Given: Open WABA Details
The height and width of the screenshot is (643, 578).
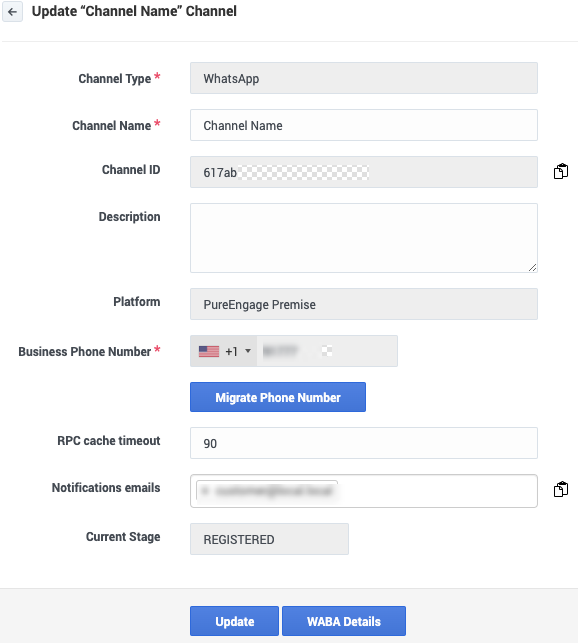Looking at the screenshot, I should tap(344, 621).
